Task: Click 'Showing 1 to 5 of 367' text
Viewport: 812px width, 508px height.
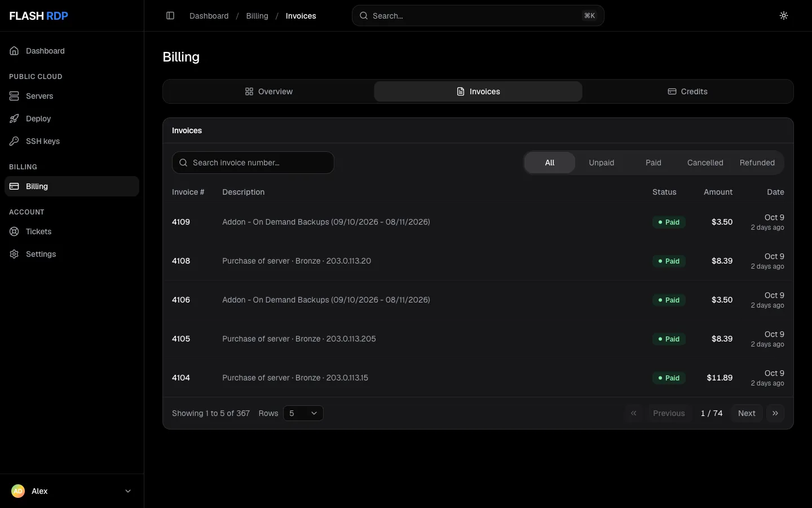Action: click(211, 413)
